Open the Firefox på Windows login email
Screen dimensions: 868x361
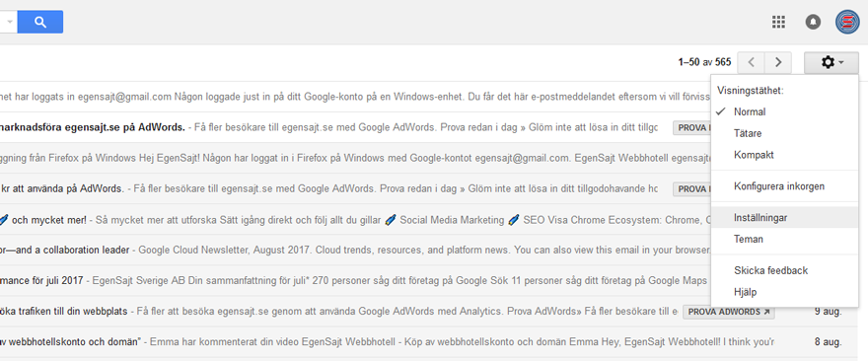click(x=354, y=158)
